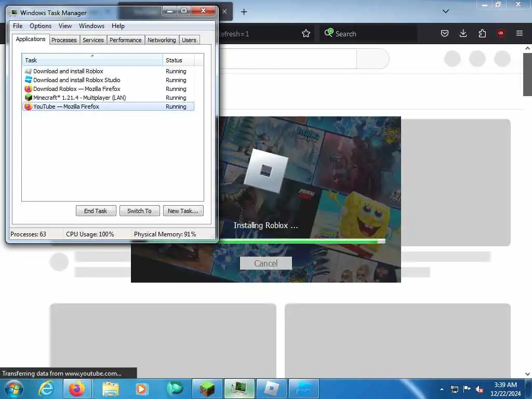This screenshot has height=399, width=532.
Task: Click the search engine magnifier icon
Action: point(328,33)
